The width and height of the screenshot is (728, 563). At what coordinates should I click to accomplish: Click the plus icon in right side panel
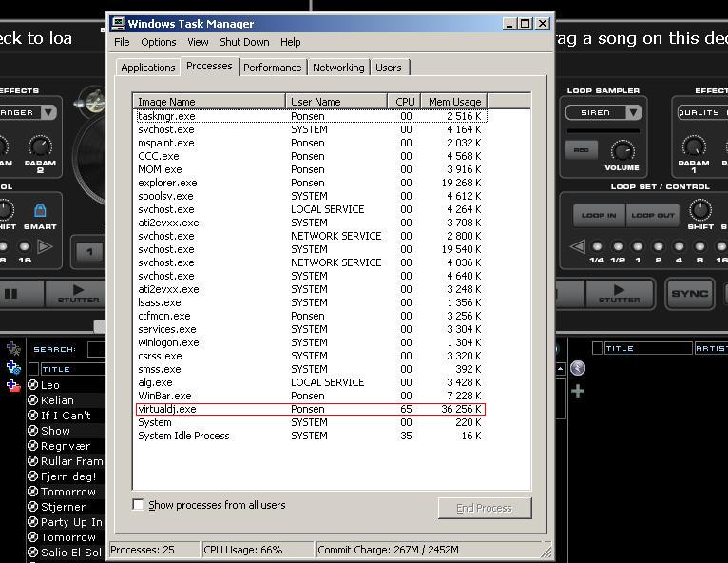[x=578, y=391]
